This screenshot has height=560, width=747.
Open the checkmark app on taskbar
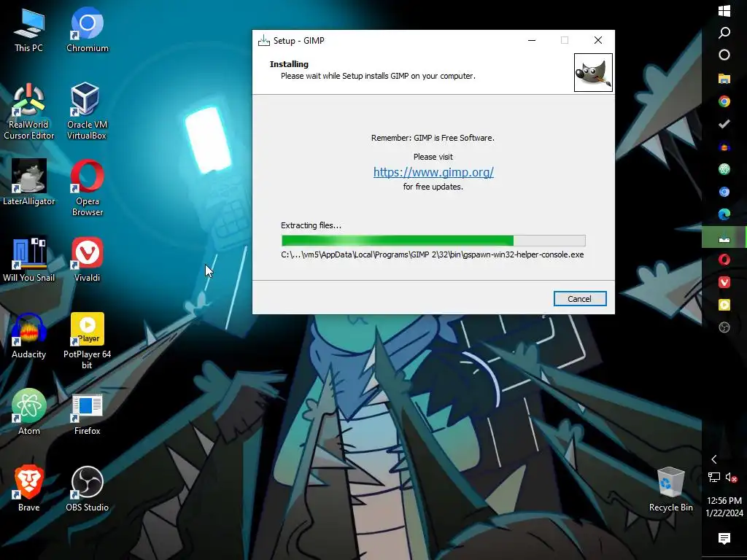coord(724,124)
